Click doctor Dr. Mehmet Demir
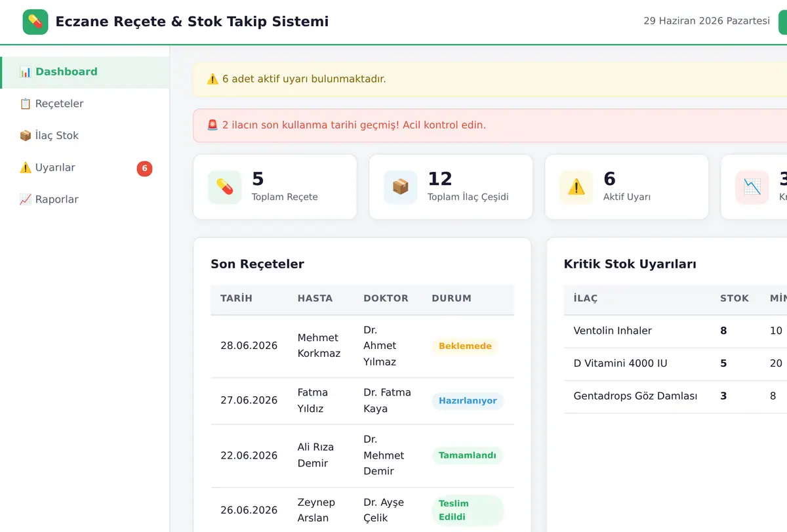 click(384, 455)
